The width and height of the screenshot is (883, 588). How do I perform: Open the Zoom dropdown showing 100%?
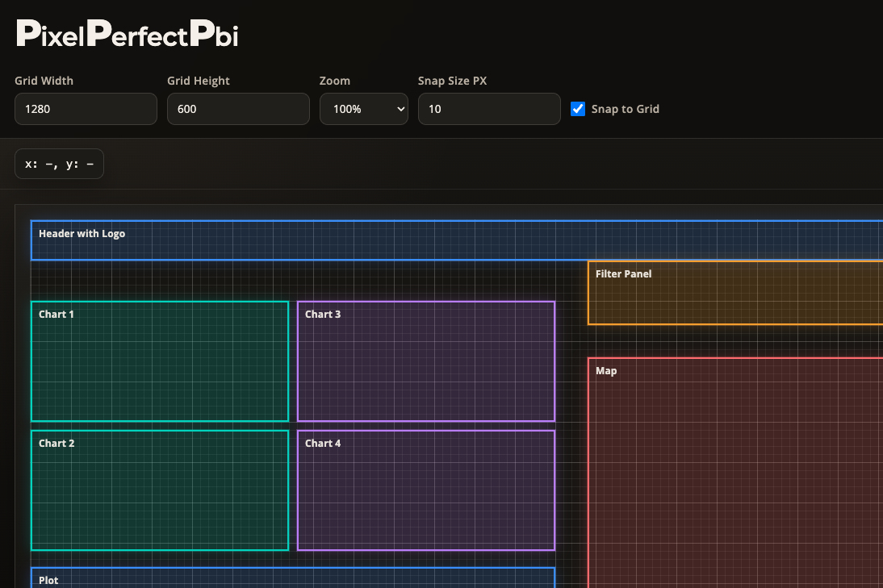click(364, 109)
